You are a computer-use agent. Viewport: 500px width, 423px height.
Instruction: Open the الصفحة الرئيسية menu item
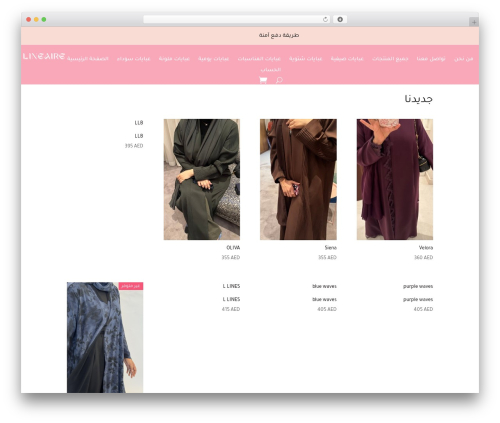click(x=88, y=59)
